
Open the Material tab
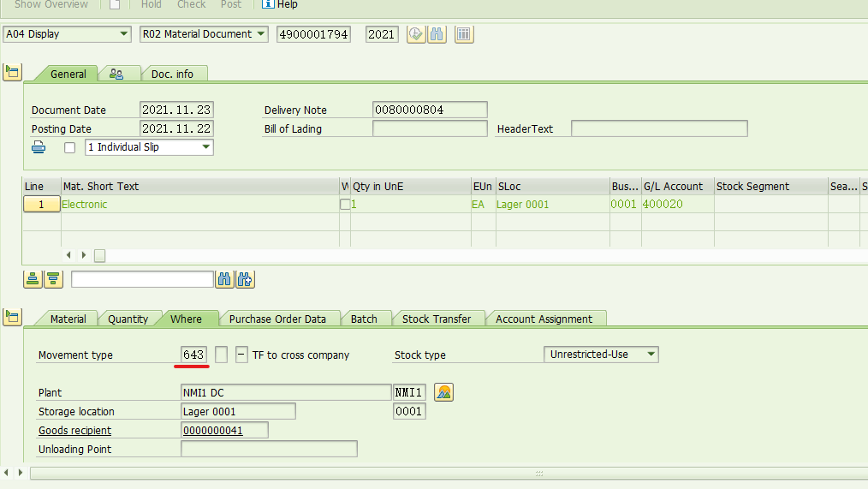(68, 319)
